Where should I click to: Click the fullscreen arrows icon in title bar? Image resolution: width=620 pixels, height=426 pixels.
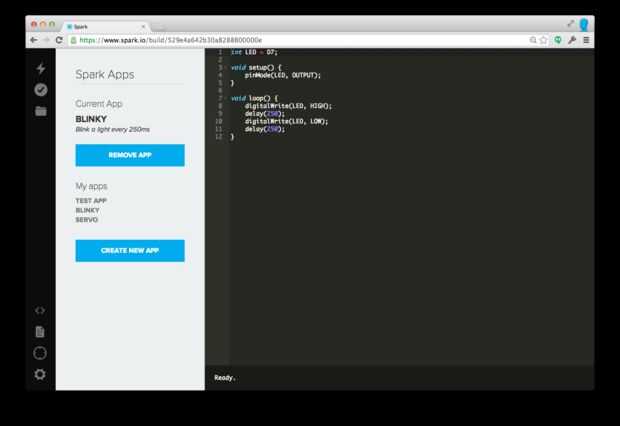570,24
